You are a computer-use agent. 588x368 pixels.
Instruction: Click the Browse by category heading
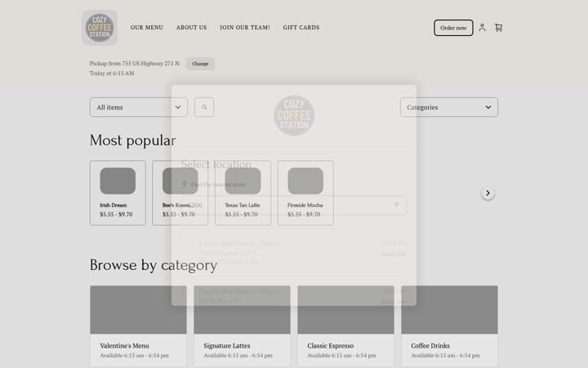pyautogui.click(x=154, y=265)
